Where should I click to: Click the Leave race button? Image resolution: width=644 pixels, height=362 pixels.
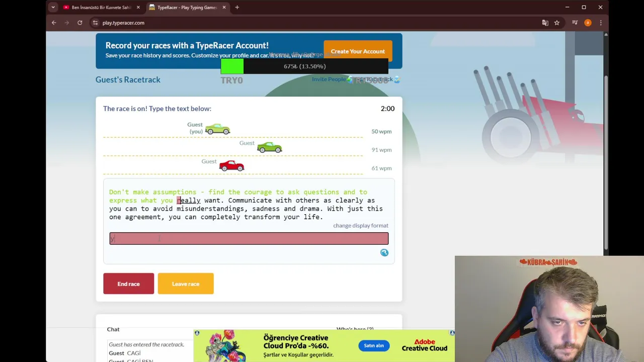[186, 284]
